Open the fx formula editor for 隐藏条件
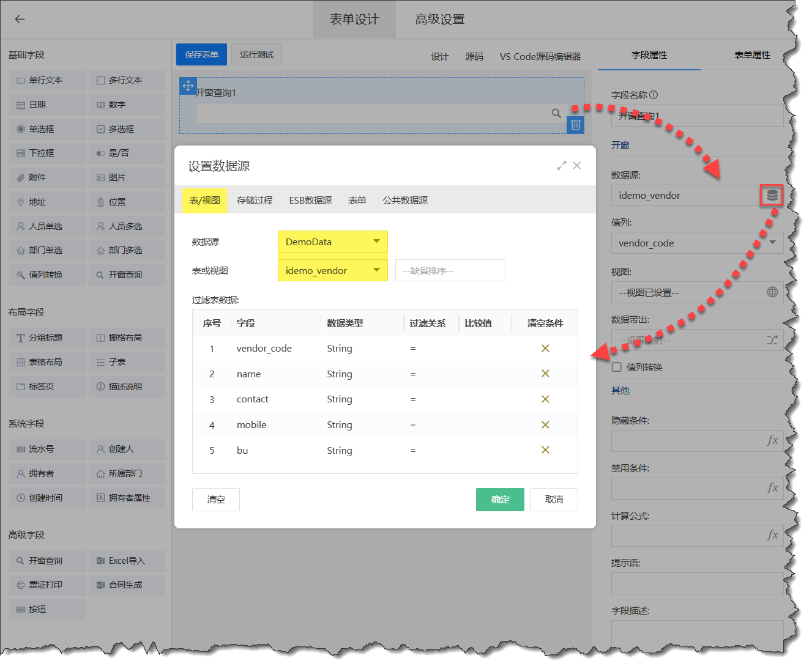Image resolution: width=812 pixels, height=669 pixels. [772, 440]
